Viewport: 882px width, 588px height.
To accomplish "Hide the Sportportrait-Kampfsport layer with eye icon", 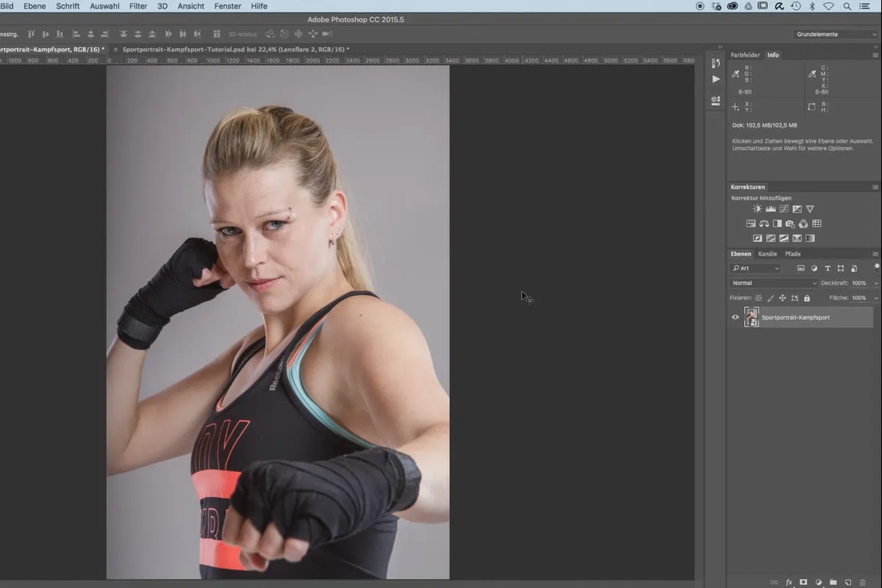I will tap(735, 318).
